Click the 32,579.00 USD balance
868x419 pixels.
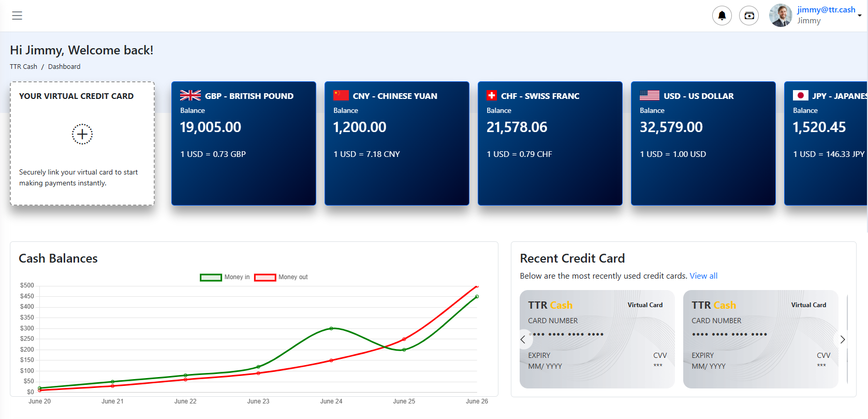click(x=671, y=127)
